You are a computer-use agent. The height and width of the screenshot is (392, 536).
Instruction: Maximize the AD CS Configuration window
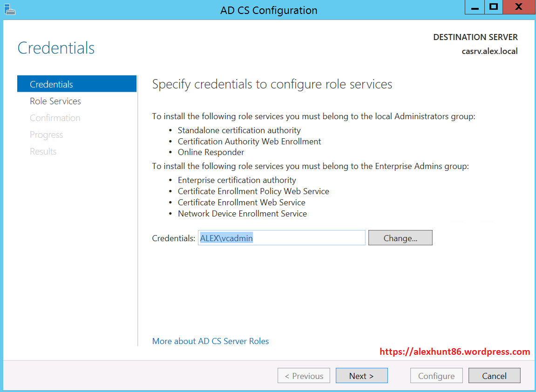click(494, 7)
